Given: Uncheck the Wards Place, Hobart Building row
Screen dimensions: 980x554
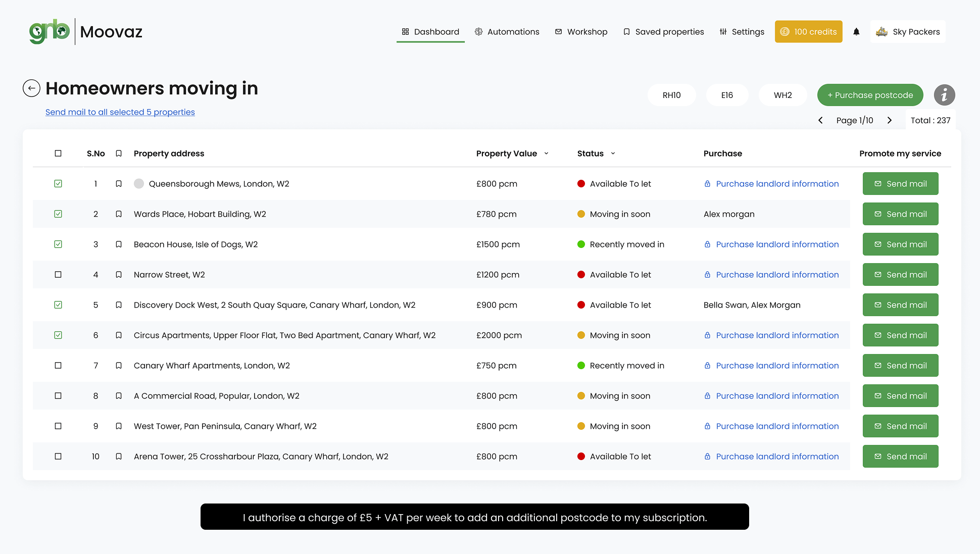Looking at the screenshot, I should 58,214.
